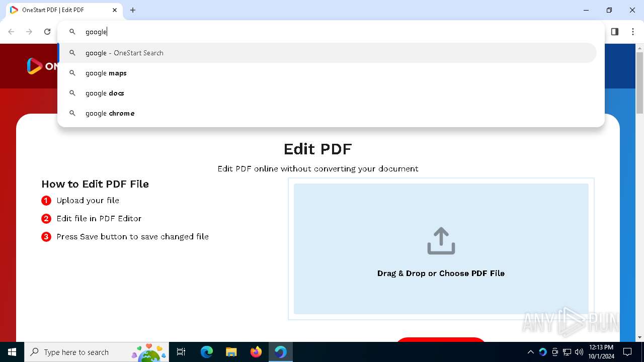Open the notification center
Screen dimensions: 644x362
627,352
